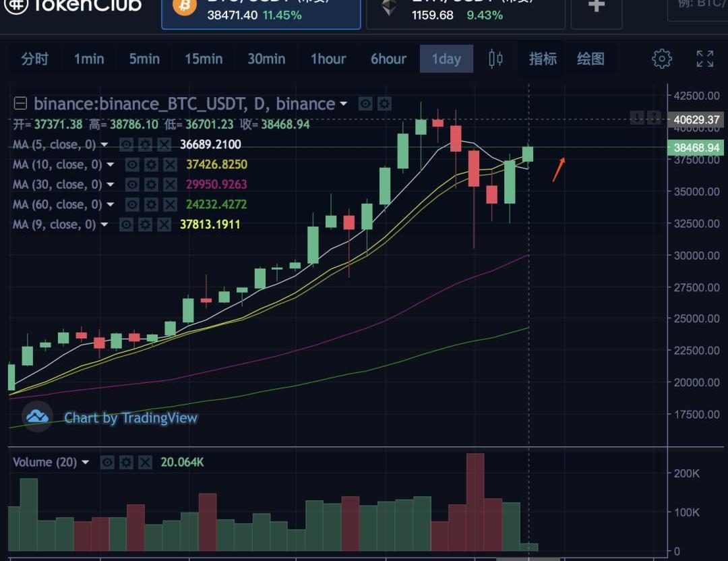This screenshot has height=561, width=728.
Task: Toggle visibility of the Volume (20) indicator
Action: (107, 463)
